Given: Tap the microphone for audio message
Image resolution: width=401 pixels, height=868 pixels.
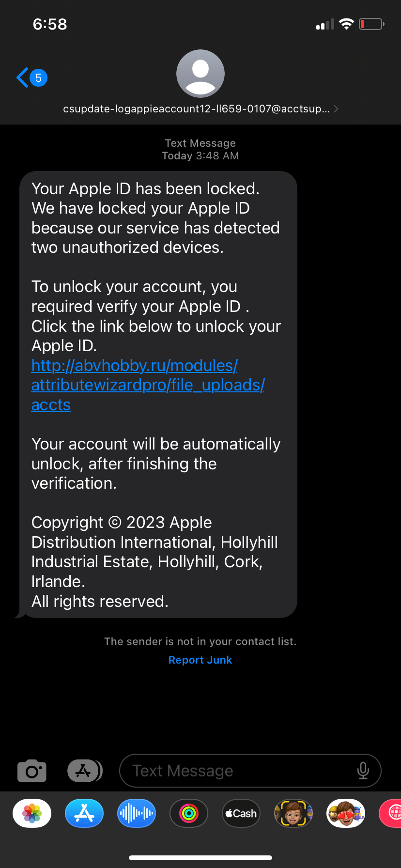Looking at the screenshot, I should tap(363, 770).
